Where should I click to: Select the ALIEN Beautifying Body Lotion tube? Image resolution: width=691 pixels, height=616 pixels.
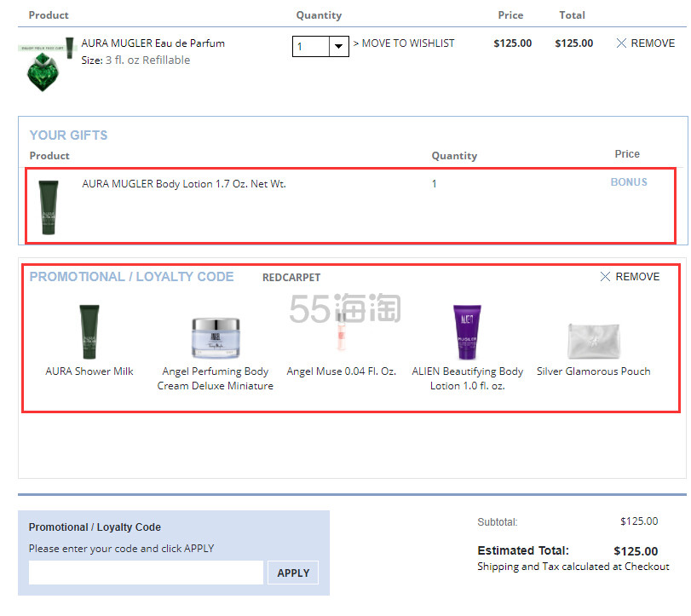click(467, 332)
